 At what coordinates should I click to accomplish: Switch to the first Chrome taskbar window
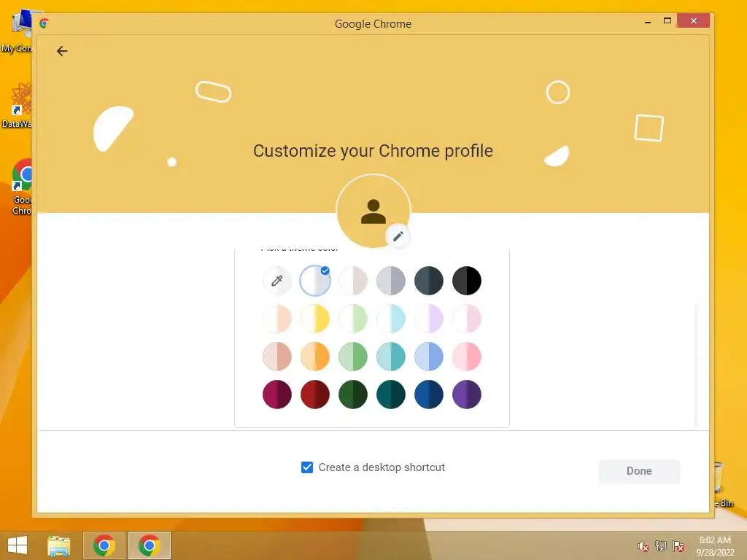[104, 545]
